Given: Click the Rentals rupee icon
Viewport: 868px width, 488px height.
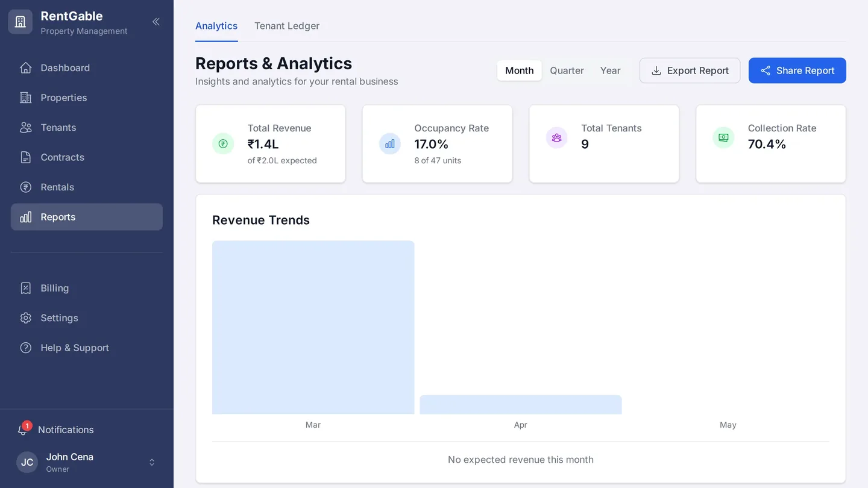Looking at the screenshot, I should coord(25,187).
